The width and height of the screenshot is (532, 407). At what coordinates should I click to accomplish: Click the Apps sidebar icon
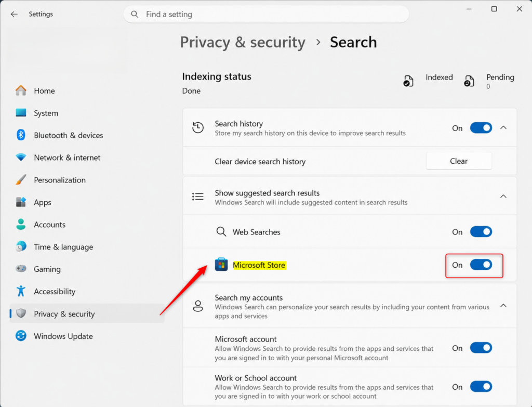[x=21, y=202]
